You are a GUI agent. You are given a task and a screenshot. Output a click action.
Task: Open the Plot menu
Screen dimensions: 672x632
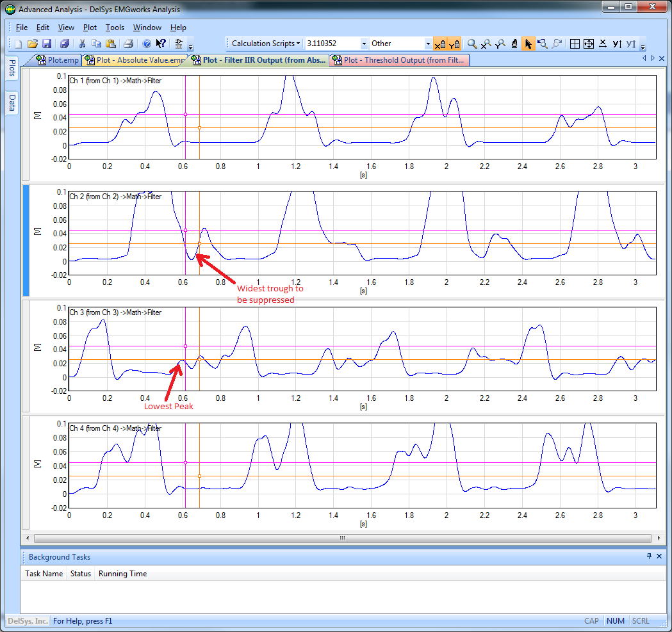click(90, 28)
